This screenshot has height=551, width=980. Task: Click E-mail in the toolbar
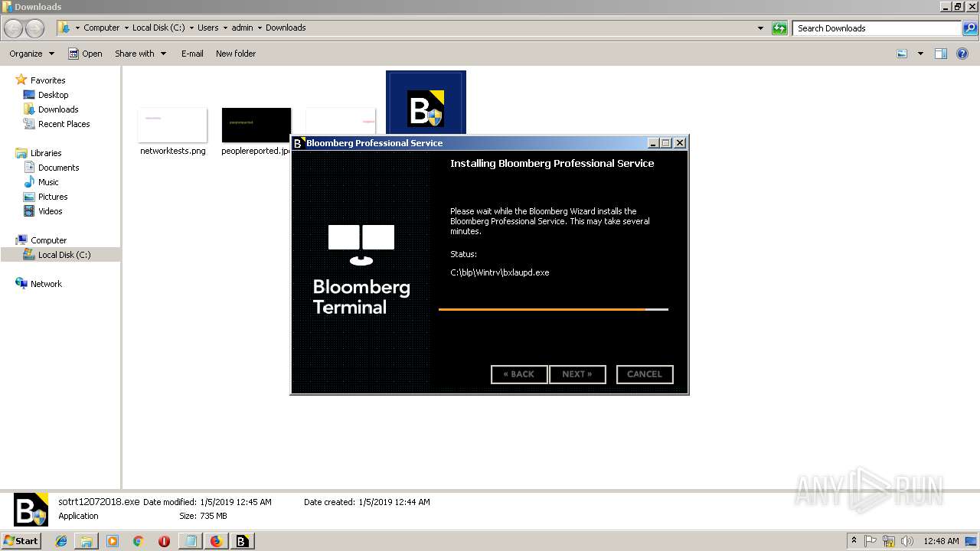tap(192, 54)
